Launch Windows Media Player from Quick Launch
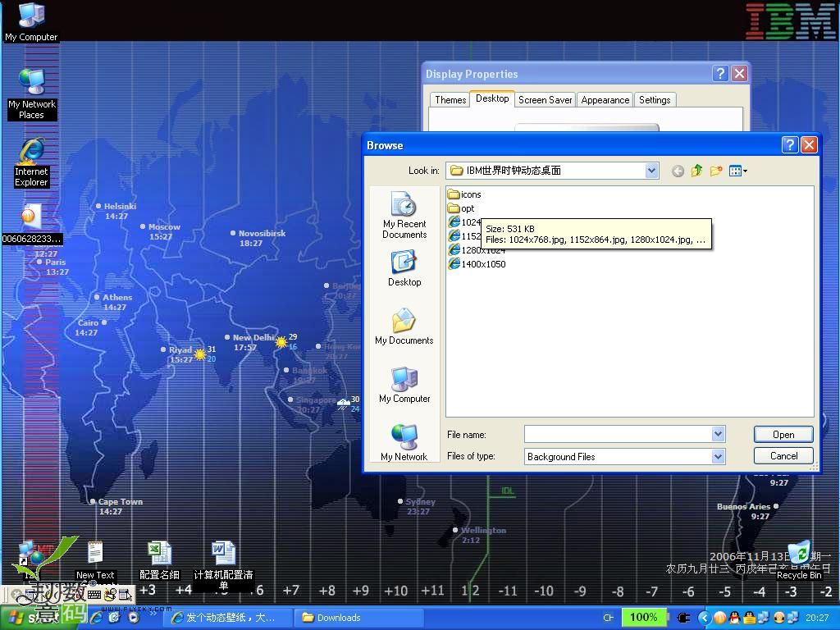 133,618
